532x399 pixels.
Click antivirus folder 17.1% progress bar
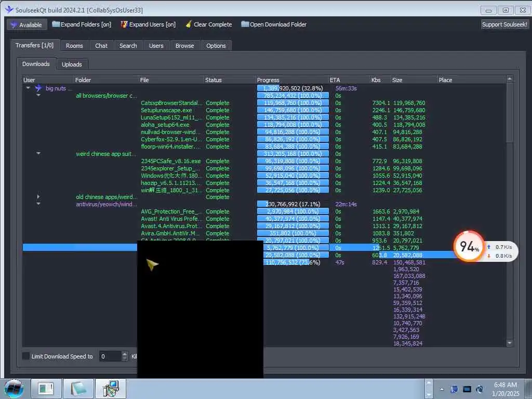293,204
